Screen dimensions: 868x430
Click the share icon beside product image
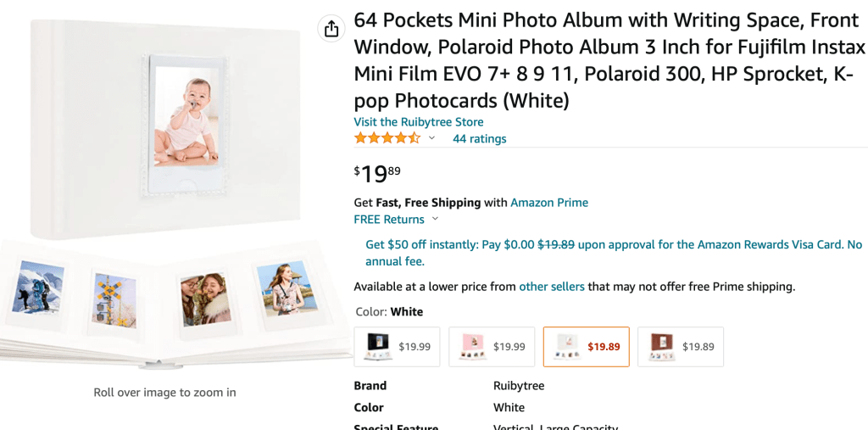pyautogui.click(x=331, y=29)
